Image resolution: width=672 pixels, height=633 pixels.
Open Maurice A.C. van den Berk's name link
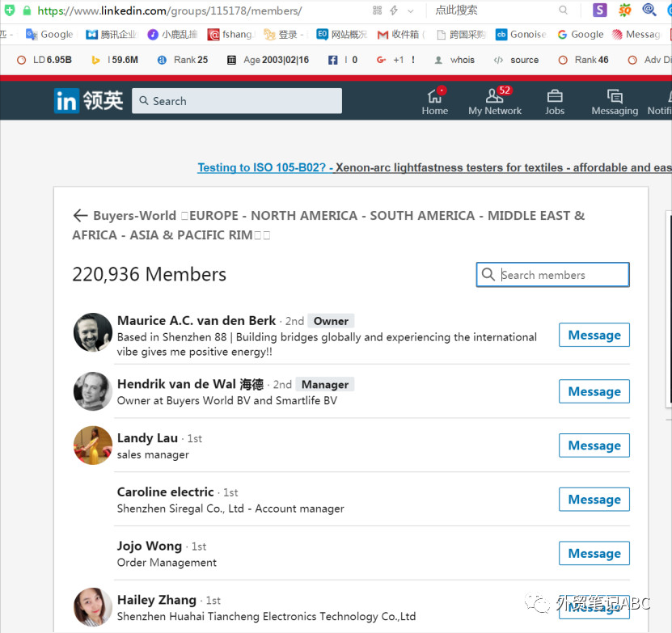(x=197, y=321)
